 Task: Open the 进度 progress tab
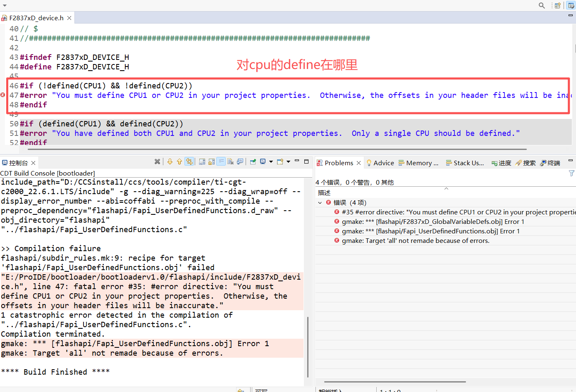pyautogui.click(x=501, y=163)
